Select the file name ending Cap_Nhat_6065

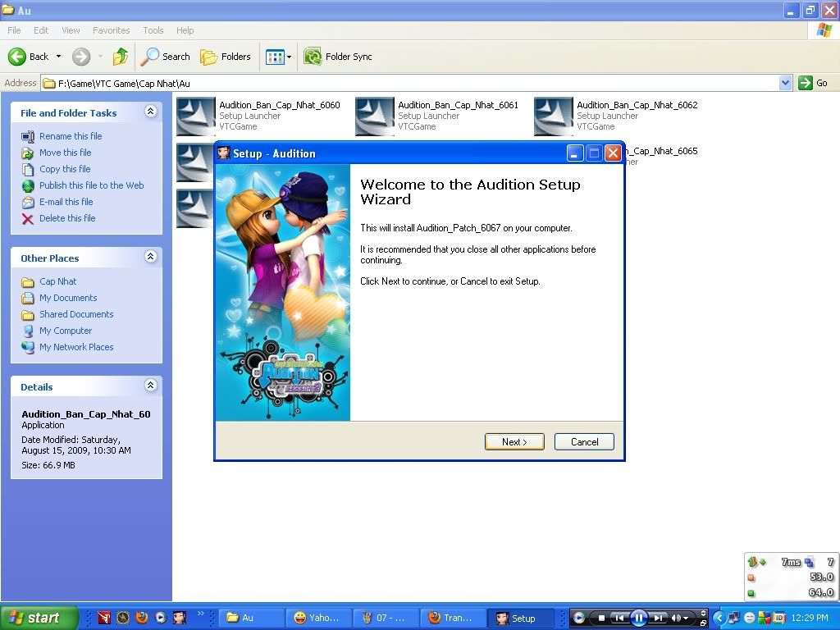(661, 151)
